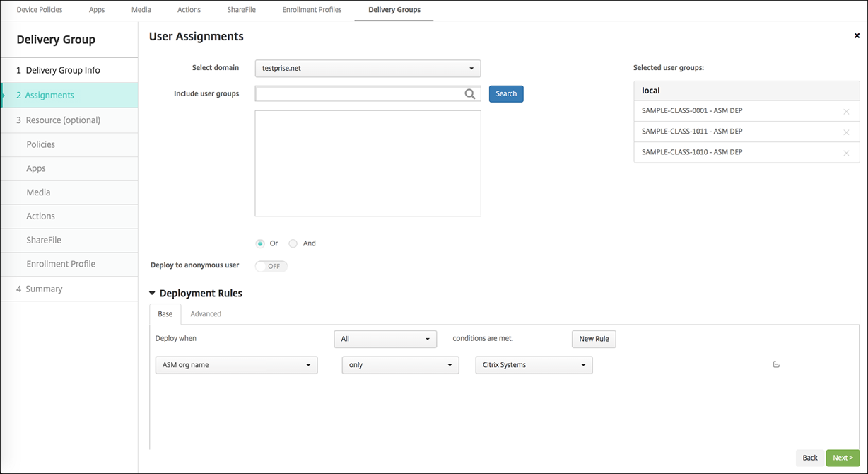This screenshot has height=474, width=868.
Task: Click the New Rule button
Action: 594,339
